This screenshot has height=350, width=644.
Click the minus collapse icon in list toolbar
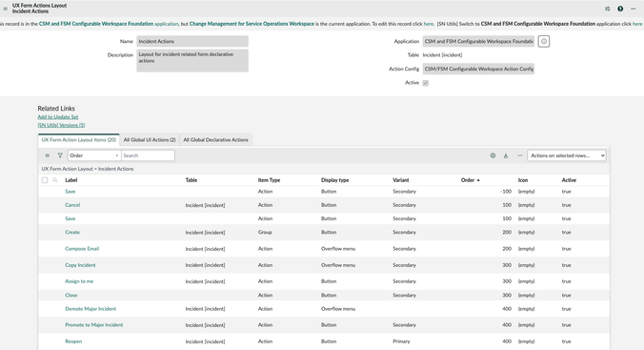520,155
